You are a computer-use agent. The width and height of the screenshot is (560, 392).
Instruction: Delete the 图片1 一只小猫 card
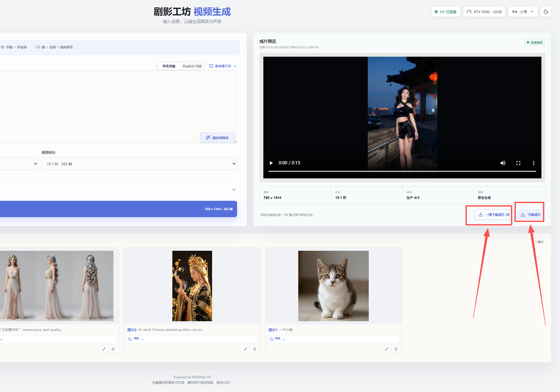click(396, 349)
